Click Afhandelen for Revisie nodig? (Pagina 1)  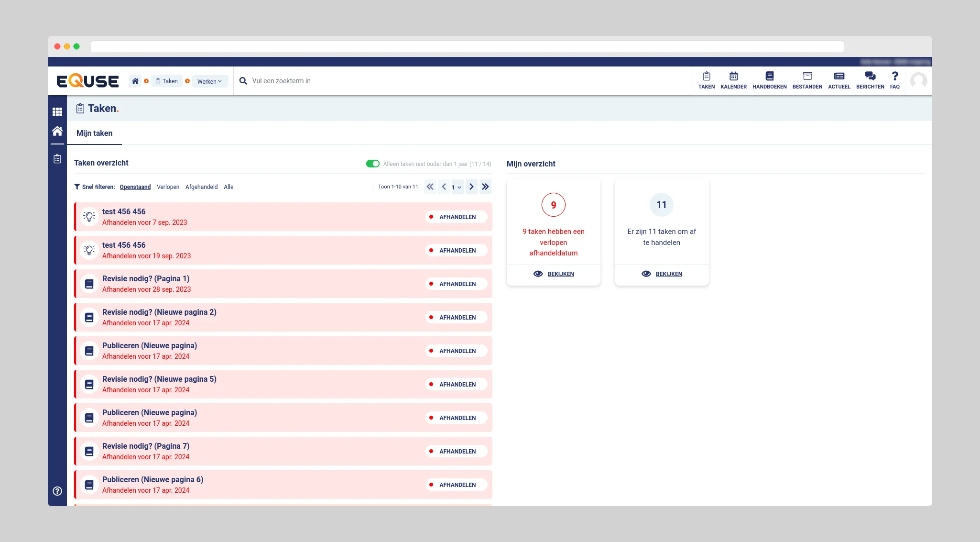tap(457, 284)
